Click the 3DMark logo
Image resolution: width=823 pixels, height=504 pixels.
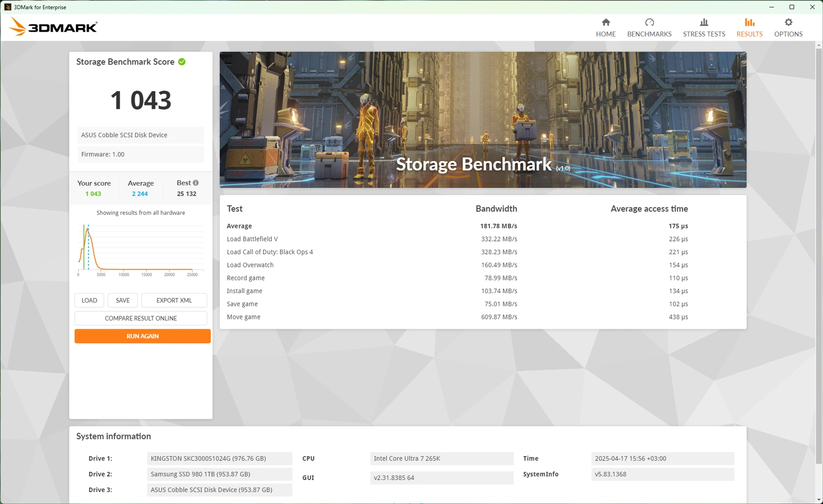point(53,27)
